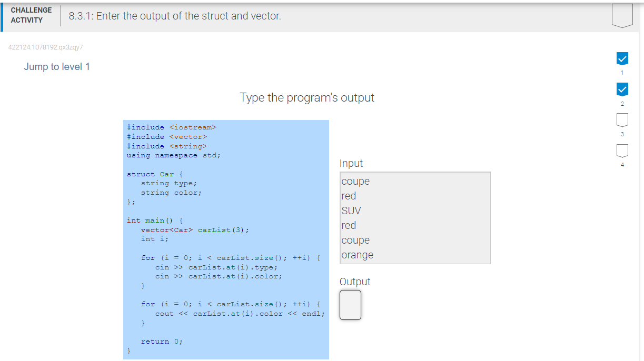Click the CHALLENGE ACTIVITY label
The height and width of the screenshot is (361, 644).
click(x=31, y=14)
